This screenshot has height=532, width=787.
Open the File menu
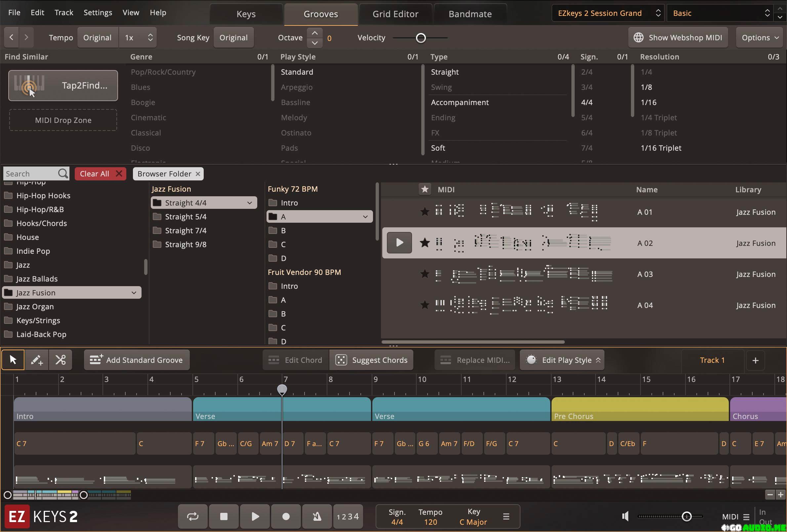(x=14, y=13)
